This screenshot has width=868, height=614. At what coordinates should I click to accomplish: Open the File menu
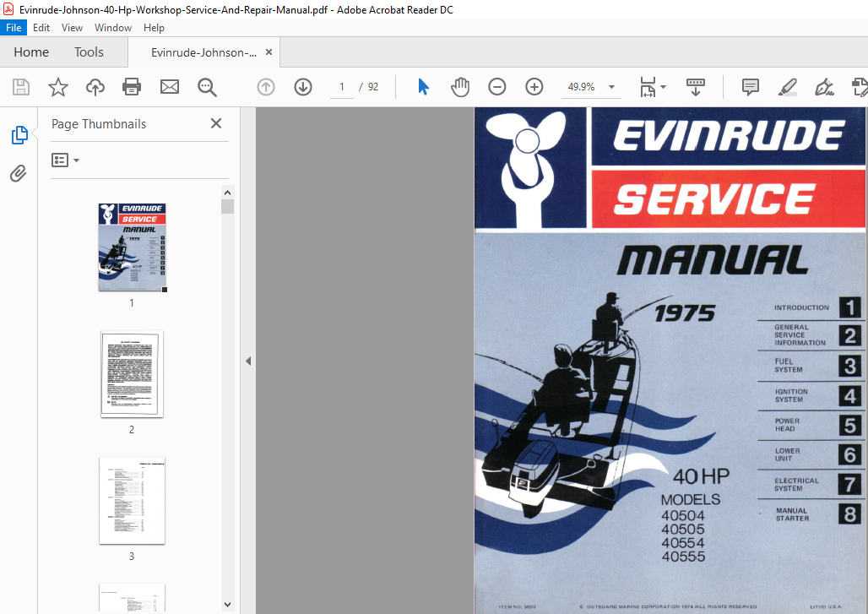14,28
